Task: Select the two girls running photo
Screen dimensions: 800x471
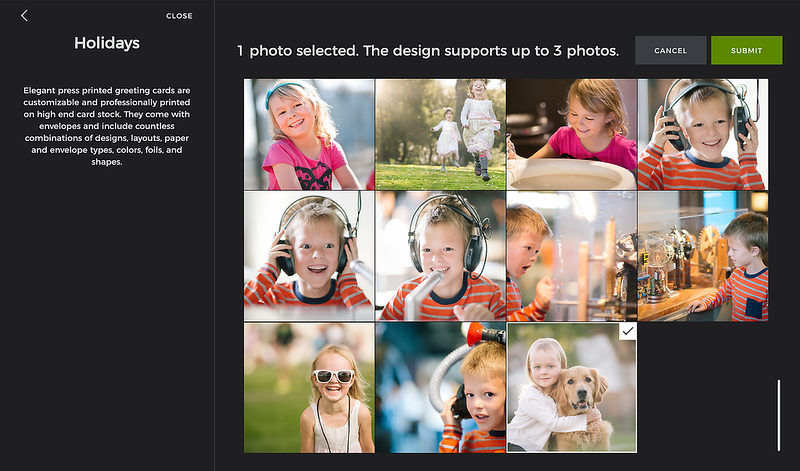Action: [441, 134]
